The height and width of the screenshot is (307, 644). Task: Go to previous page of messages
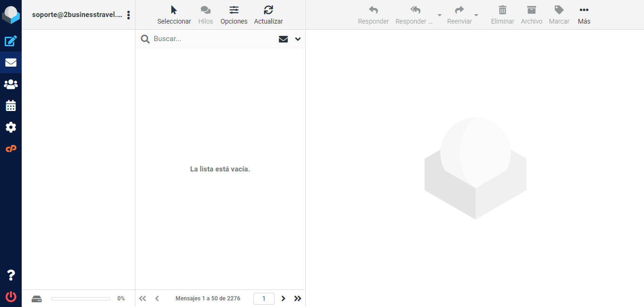(x=157, y=298)
